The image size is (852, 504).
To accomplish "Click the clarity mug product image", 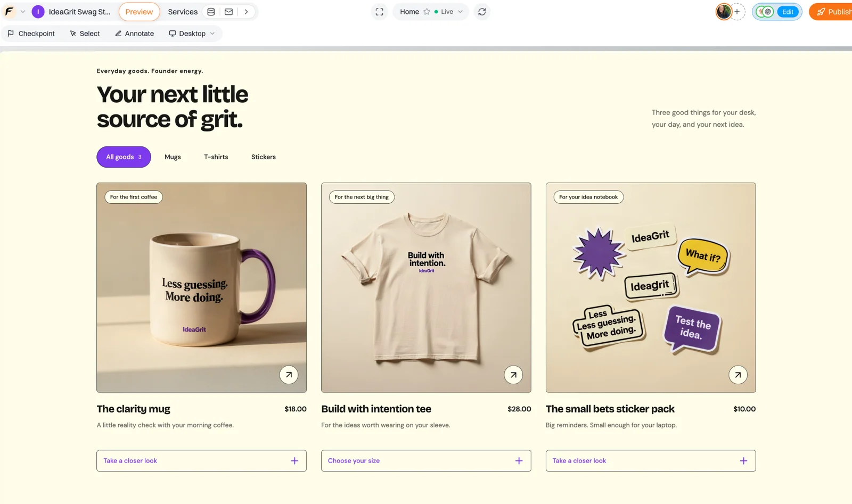I will 201,287.
